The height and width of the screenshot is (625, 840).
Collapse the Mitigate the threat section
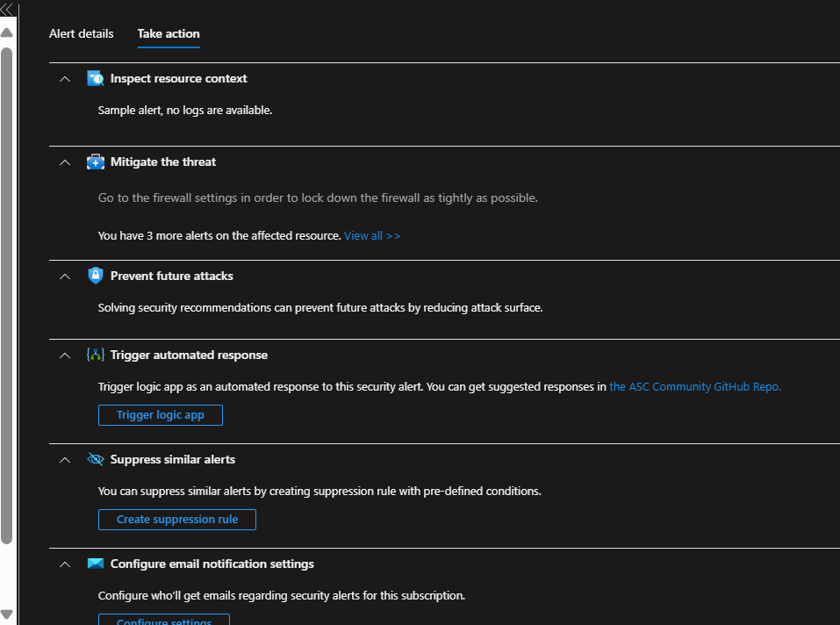coord(64,162)
